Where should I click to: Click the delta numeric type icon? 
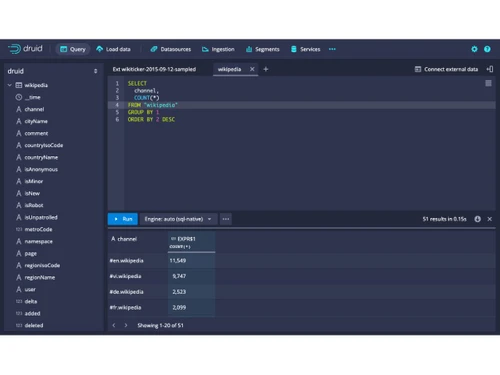19,301
